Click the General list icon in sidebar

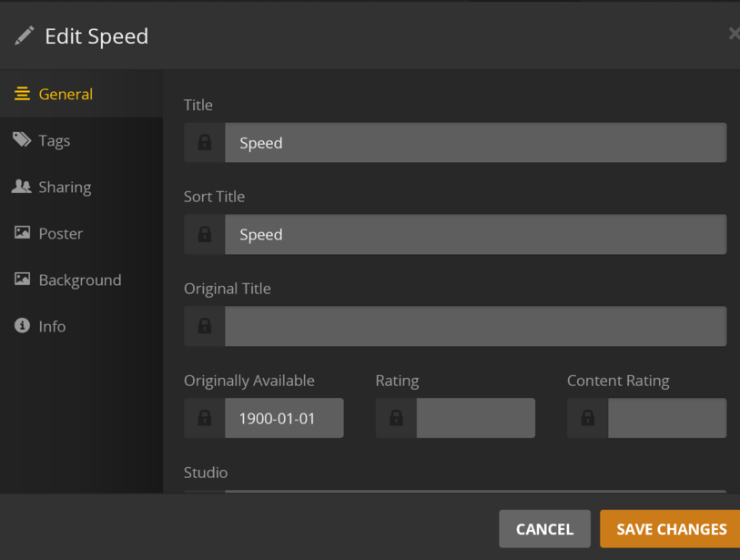[x=22, y=94]
